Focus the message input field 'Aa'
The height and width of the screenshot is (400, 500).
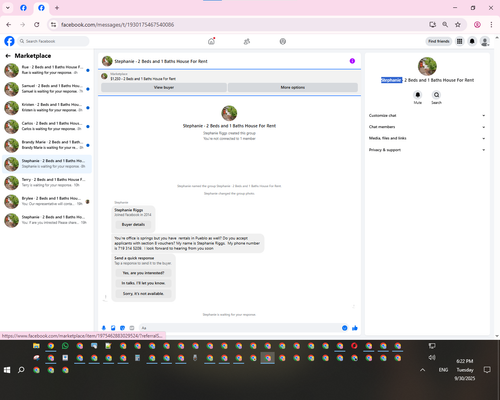[239, 328]
